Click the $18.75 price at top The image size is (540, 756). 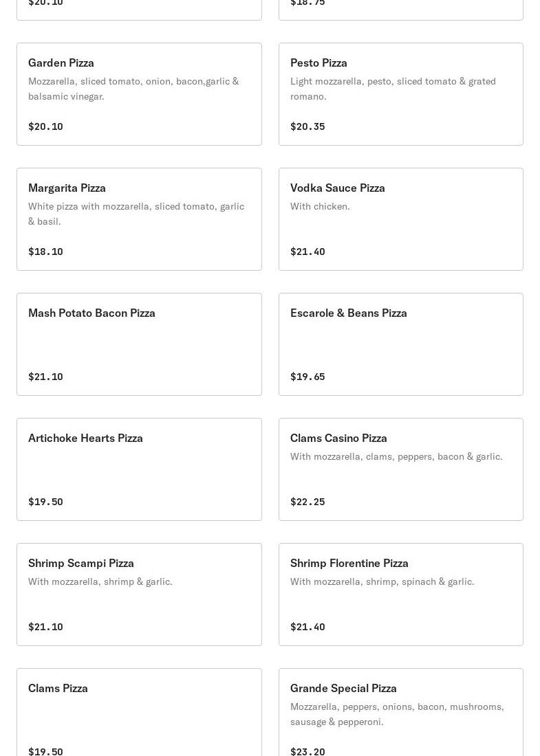[307, 3]
